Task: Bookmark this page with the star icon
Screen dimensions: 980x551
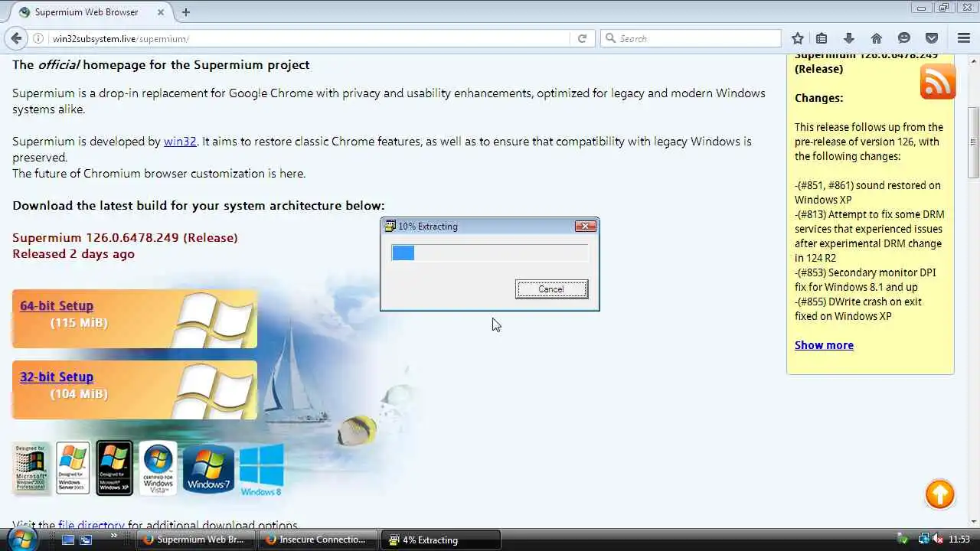Action: tap(798, 38)
